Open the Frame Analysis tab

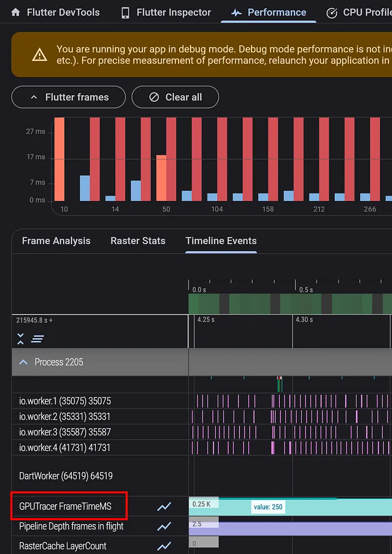point(56,241)
